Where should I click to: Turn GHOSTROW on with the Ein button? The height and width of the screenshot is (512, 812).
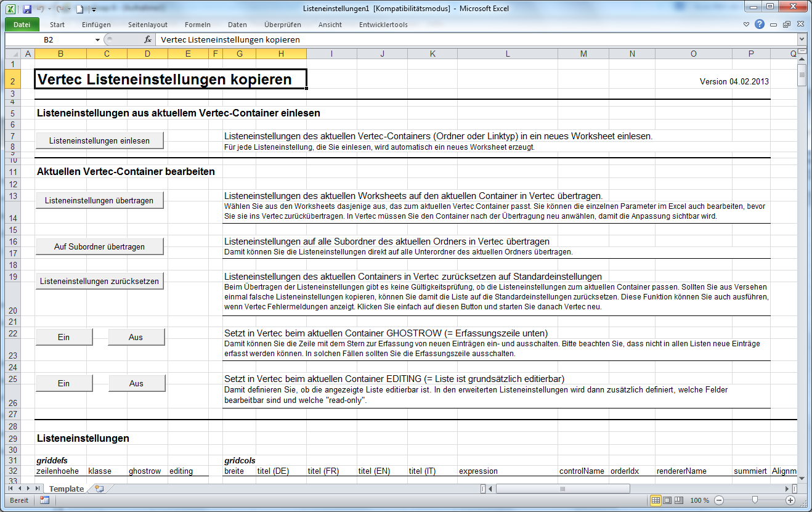64,337
